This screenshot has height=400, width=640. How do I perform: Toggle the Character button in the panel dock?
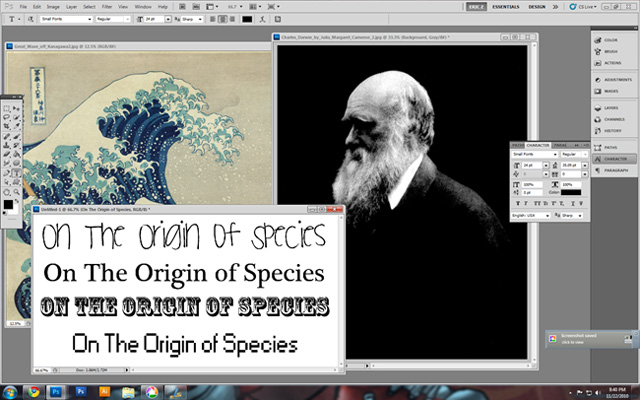click(614, 159)
